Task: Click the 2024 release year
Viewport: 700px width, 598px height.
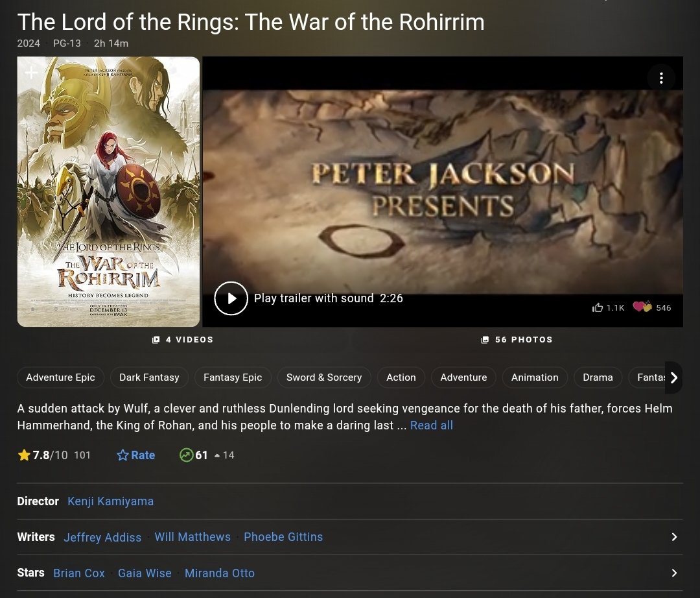Action: coord(29,43)
